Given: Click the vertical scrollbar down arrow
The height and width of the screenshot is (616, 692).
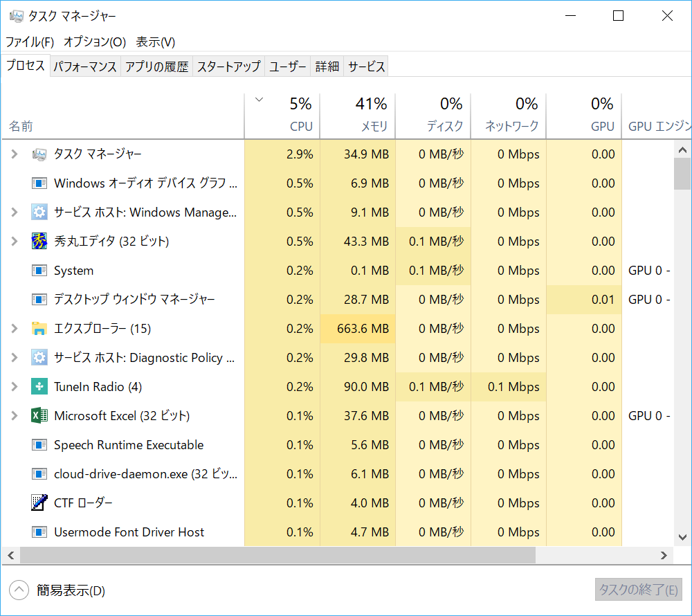Looking at the screenshot, I should tap(682, 536).
